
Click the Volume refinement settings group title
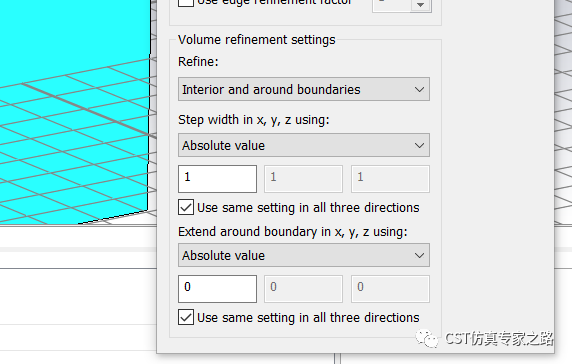click(x=256, y=39)
